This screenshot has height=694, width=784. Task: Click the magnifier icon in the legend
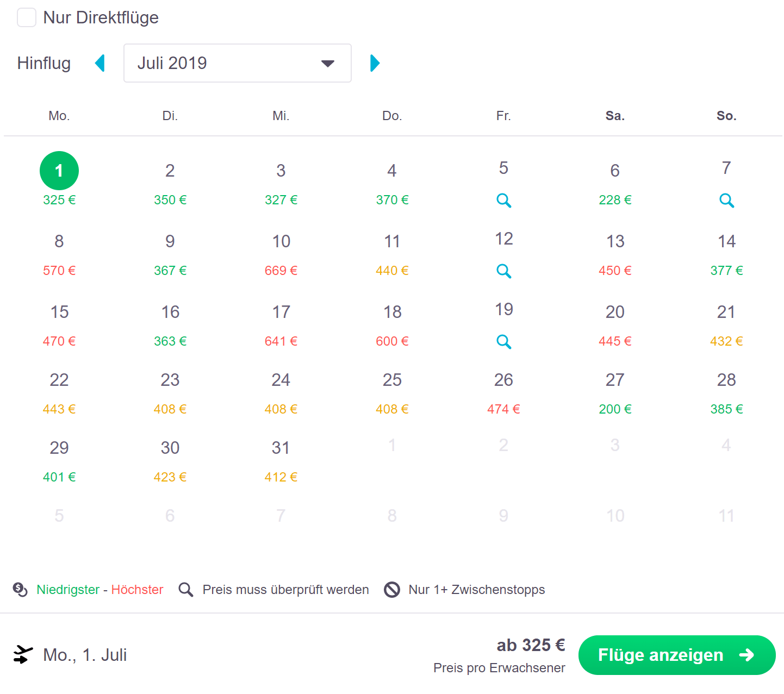coord(186,590)
